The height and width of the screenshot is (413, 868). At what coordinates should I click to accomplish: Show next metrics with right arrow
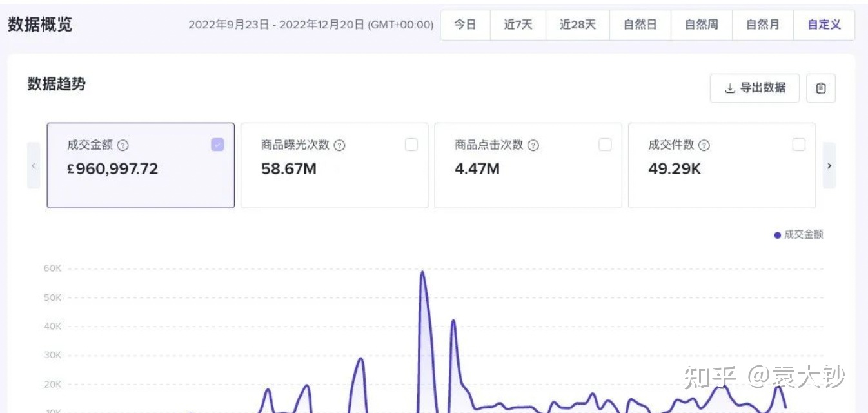coord(829,166)
